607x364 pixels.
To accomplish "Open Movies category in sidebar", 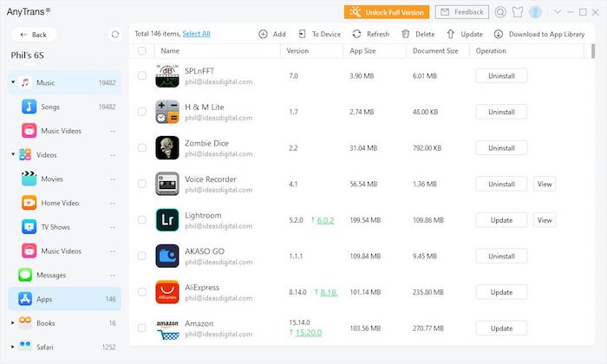I will [x=65, y=179].
